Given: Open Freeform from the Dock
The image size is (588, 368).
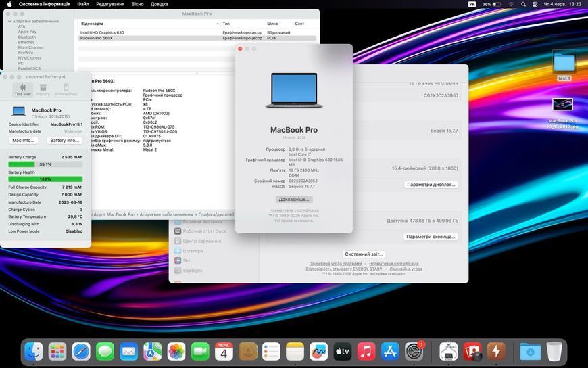Looking at the screenshot, I should coord(319,352).
